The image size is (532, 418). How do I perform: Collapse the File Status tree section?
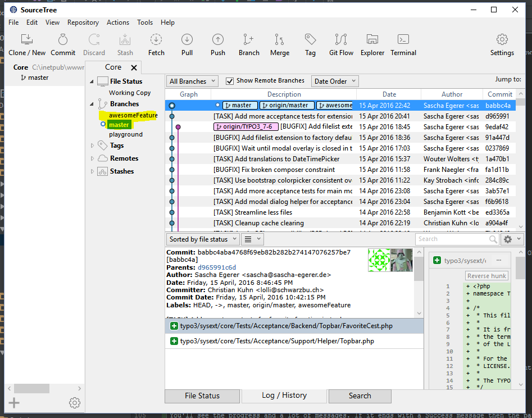click(92, 81)
